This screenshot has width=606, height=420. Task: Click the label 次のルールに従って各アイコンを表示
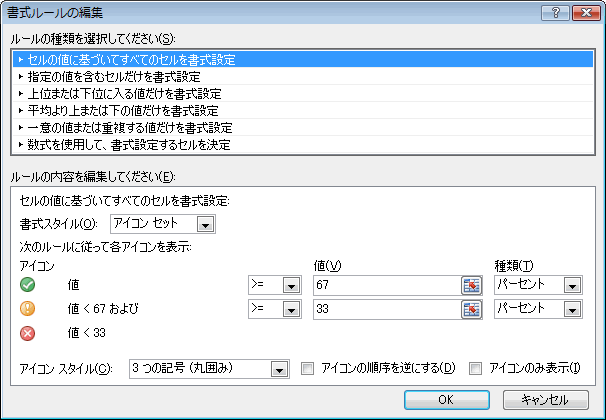point(106,247)
